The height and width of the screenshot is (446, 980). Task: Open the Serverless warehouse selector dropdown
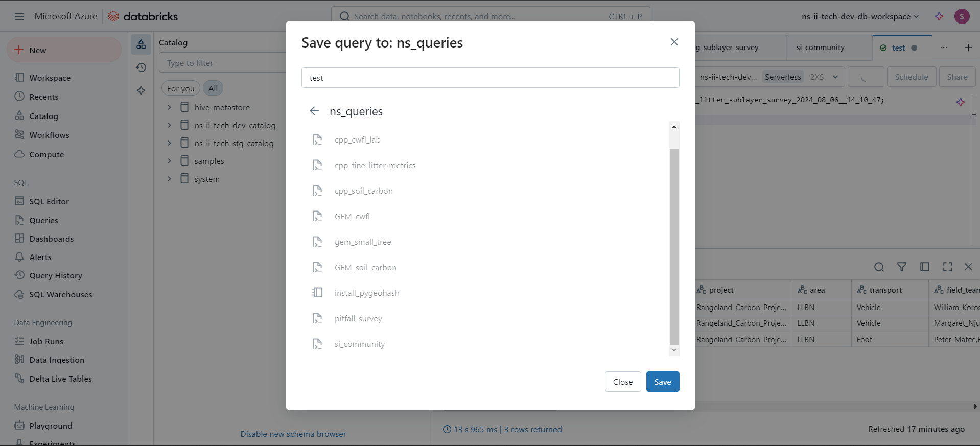pyautogui.click(x=769, y=77)
